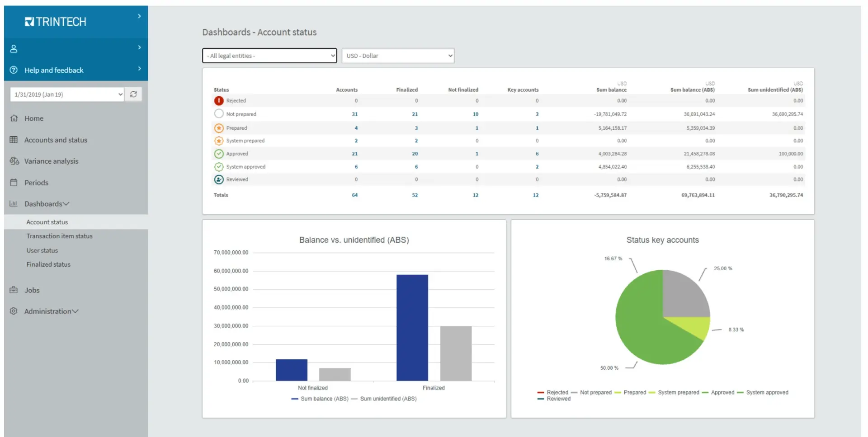This screenshot has width=868, height=437.
Task: Toggle Sum unidentified (ABS) legend series
Action: coord(384,399)
